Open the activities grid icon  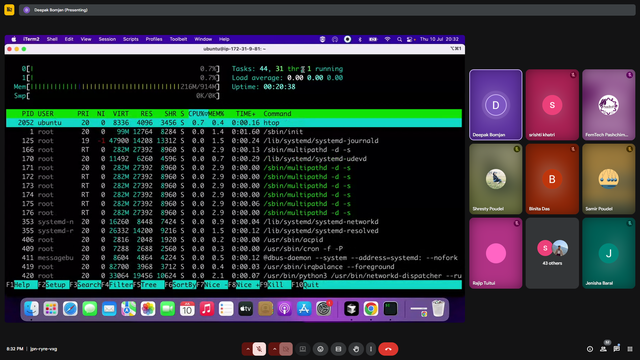coord(630,349)
